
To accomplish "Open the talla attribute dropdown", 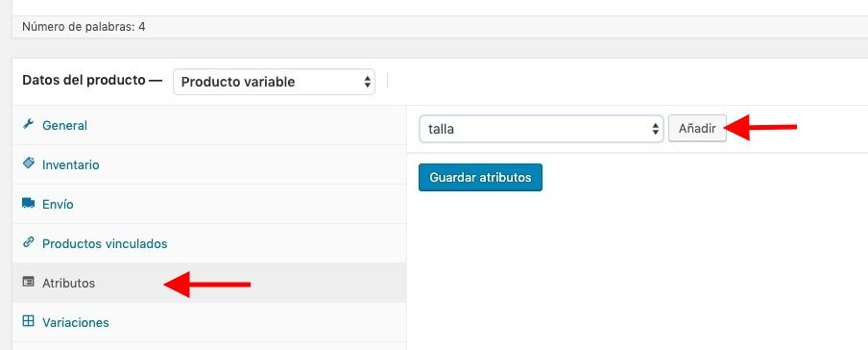I will tap(542, 129).
